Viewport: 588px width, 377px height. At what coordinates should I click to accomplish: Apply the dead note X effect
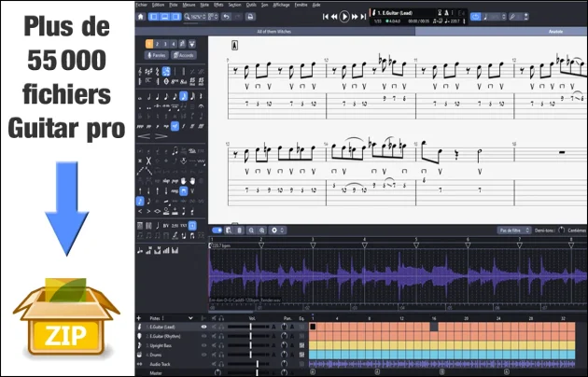148,161
